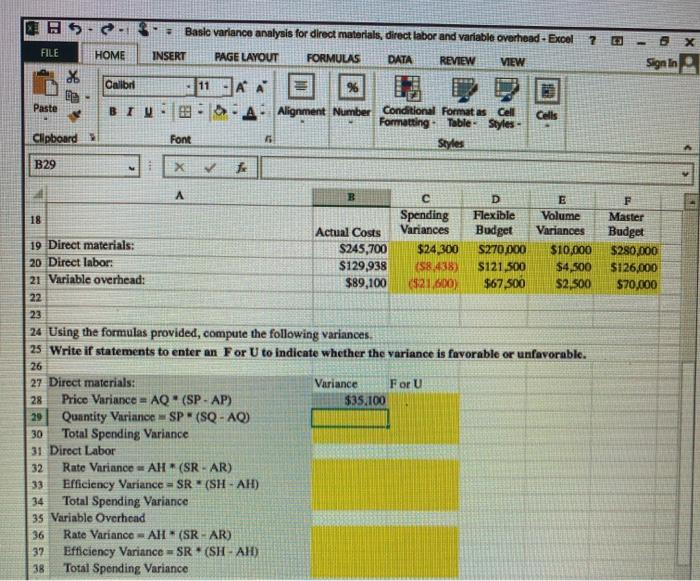Switch to the FORMULAS tab

coord(333,59)
